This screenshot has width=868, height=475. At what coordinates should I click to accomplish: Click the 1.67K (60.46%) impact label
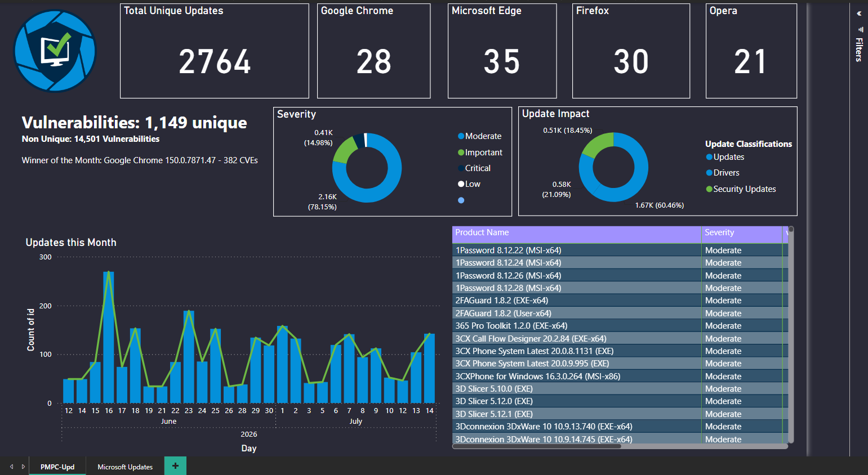[x=660, y=205]
